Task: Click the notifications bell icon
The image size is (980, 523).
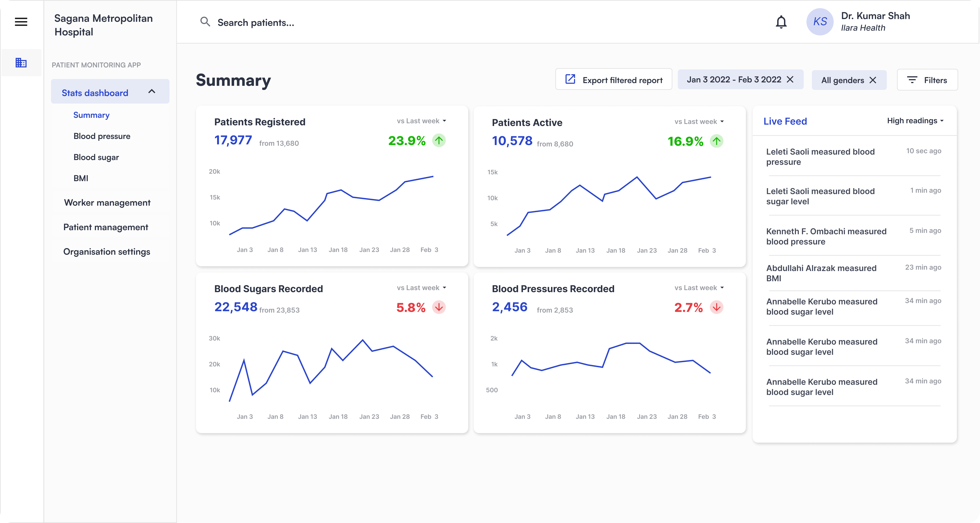Action: click(x=781, y=22)
